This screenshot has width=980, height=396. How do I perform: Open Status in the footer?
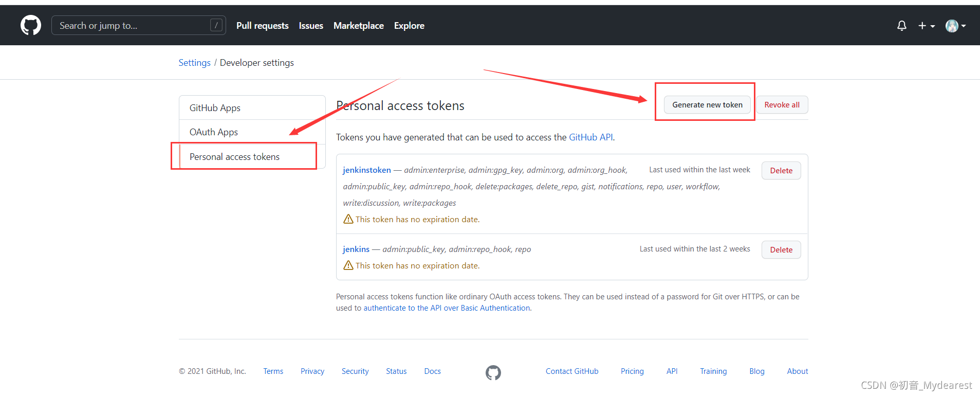[396, 371]
